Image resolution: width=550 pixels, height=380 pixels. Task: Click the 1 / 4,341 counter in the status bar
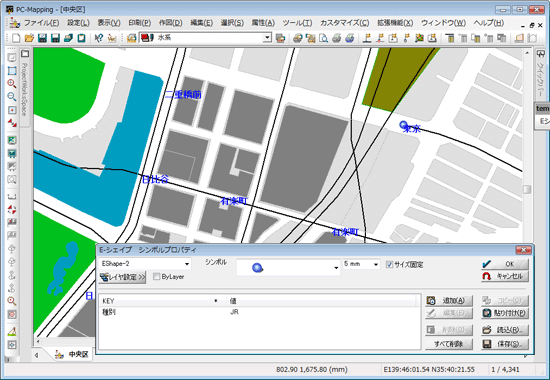click(505, 369)
